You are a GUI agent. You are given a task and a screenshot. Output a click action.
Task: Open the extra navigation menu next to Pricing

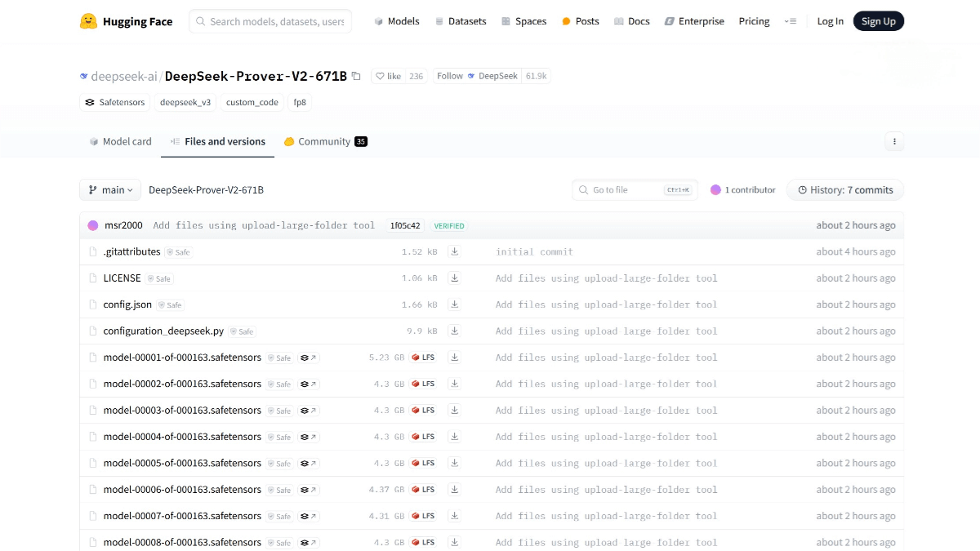coord(790,21)
